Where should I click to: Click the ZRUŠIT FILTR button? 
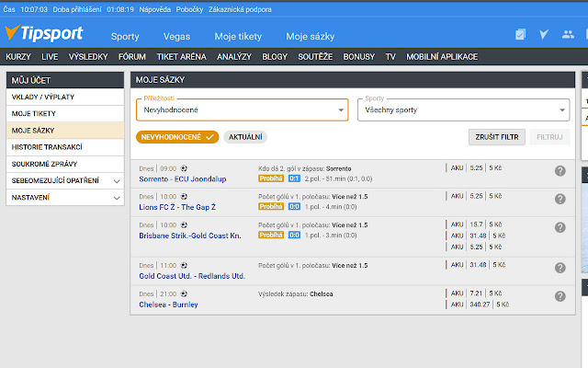click(497, 137)
